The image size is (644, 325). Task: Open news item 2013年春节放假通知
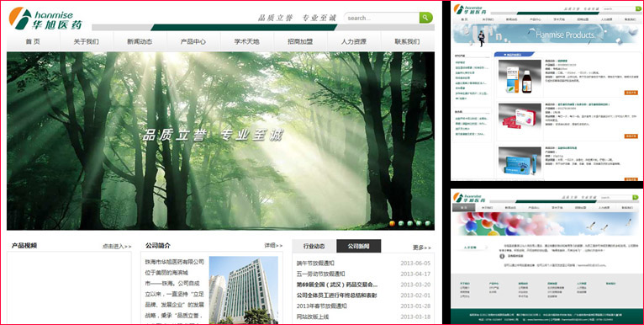[x=322, y=306]
